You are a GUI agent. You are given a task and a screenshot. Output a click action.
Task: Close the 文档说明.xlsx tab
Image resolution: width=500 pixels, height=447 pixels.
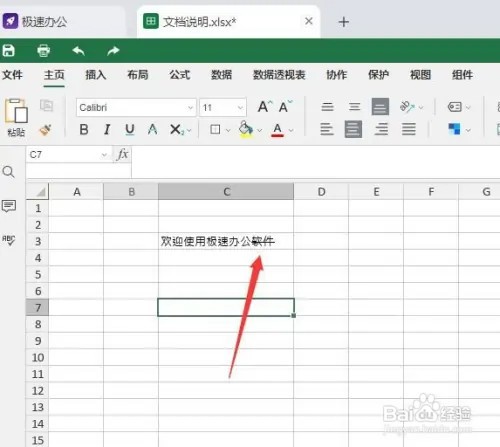pyautogui.click(x=309, y=21)
